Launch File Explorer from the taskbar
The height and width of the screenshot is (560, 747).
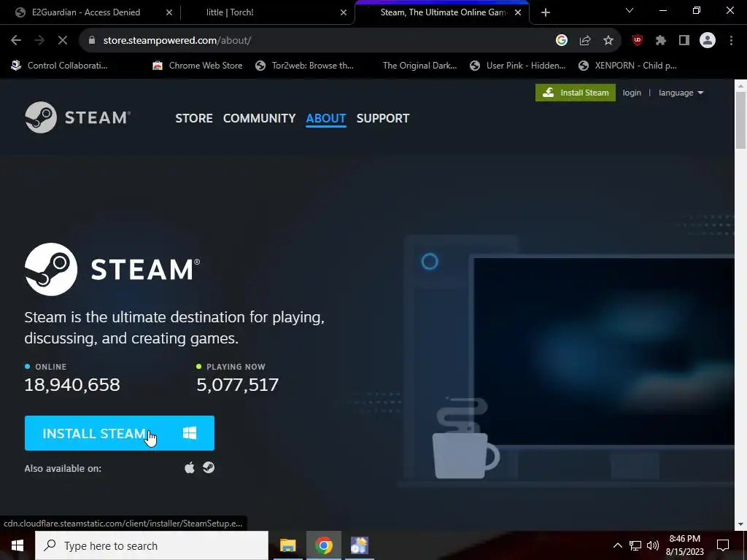click(x=287, y=545)
